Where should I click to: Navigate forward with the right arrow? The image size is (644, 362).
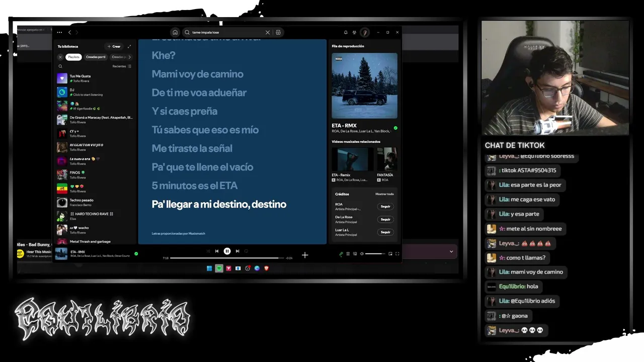[76, 32]
